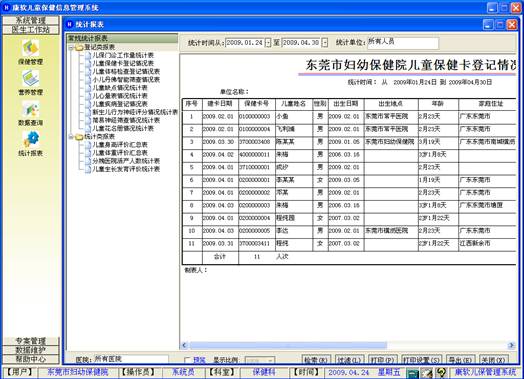The height and width of the screenshot is (379, 524).
Task: Click the 统计单位 input field
Action: (x=403, y=43)
